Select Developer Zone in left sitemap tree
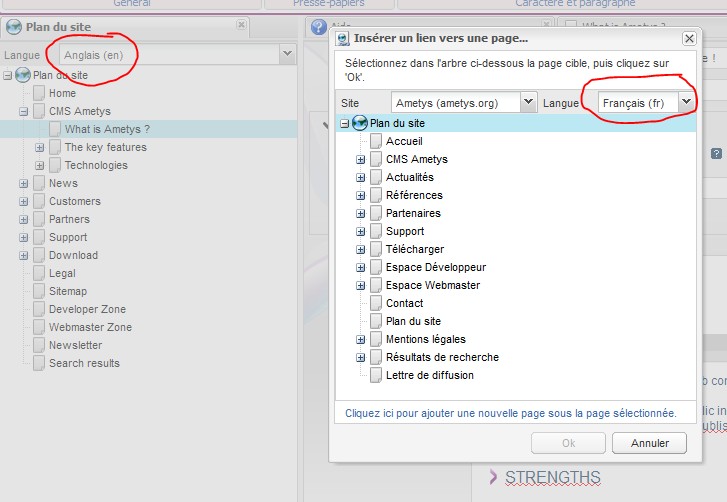The height and width of the screenshot is (502, 727). point(87,309)
